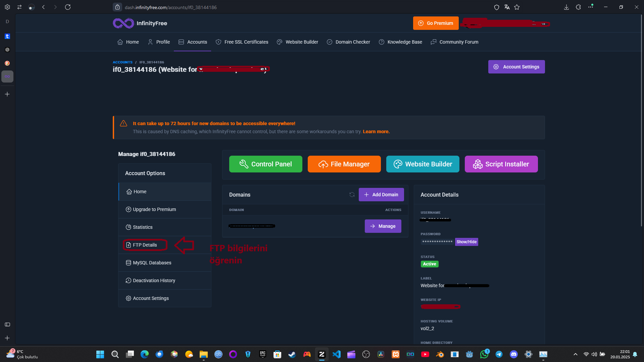This screenshot has height=362, width=644.
Task: Open Account Settings in Account Options list
Action: (x=165, y=298)
